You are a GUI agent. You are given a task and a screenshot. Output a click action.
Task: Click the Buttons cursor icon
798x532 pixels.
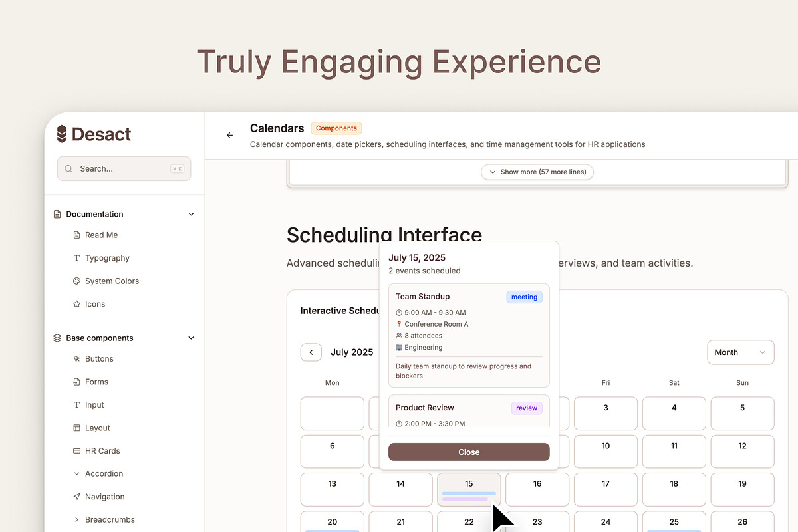pos(76,359)
